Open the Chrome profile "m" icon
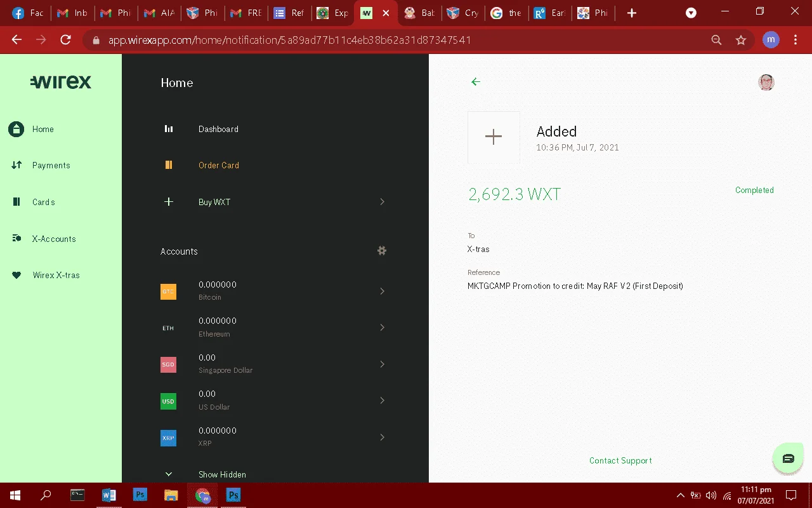The image size is (812, 508). pyautogui.click(x=771, y=40)
